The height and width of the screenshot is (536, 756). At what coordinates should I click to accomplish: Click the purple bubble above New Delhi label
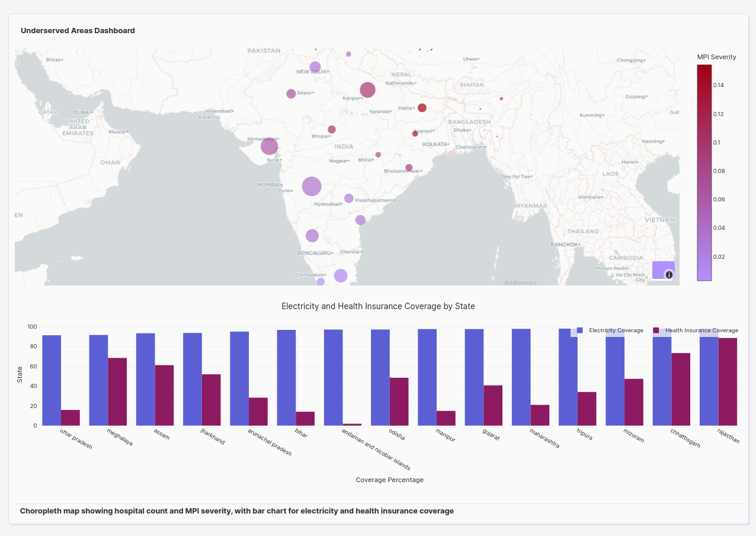(x=315, y=67)
